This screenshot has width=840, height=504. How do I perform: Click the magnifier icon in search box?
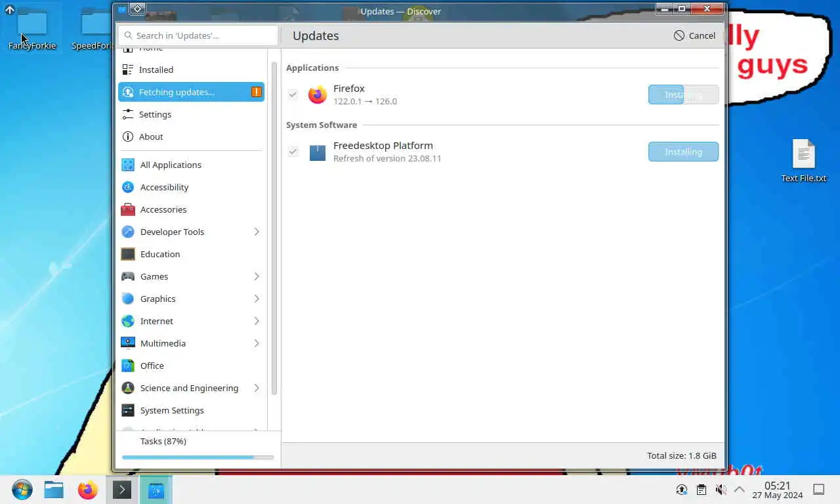tap(129, 35)
